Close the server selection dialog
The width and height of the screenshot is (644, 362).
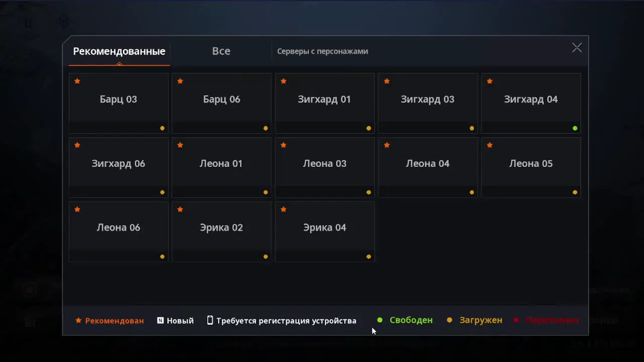577,48
